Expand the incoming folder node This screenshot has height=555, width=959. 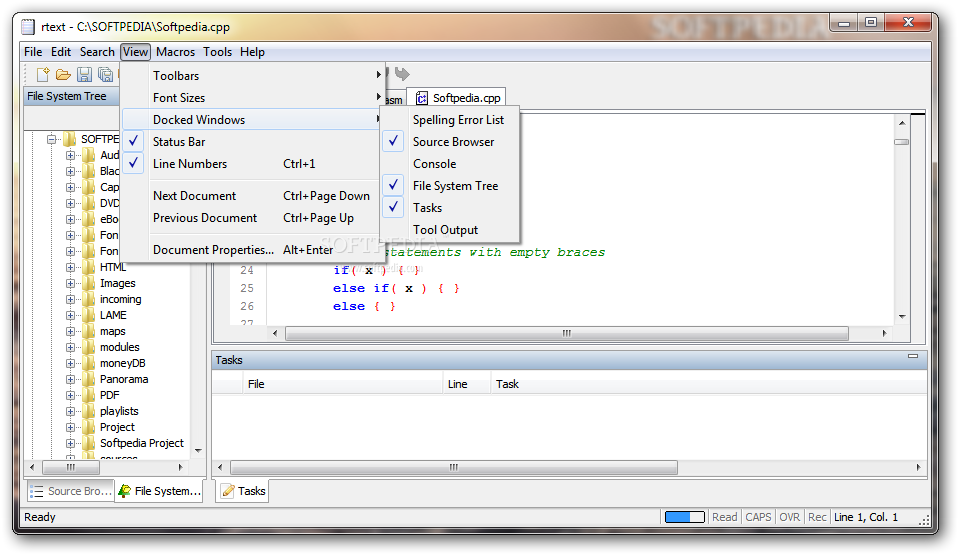70,299
